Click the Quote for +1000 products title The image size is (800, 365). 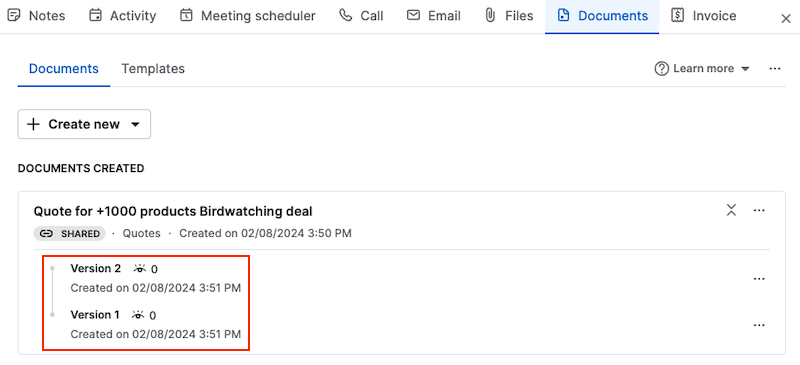[x=173, y=211]
